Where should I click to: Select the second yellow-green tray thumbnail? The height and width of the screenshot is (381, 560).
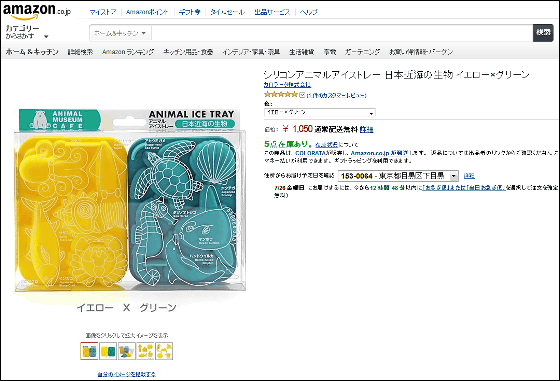108,351
